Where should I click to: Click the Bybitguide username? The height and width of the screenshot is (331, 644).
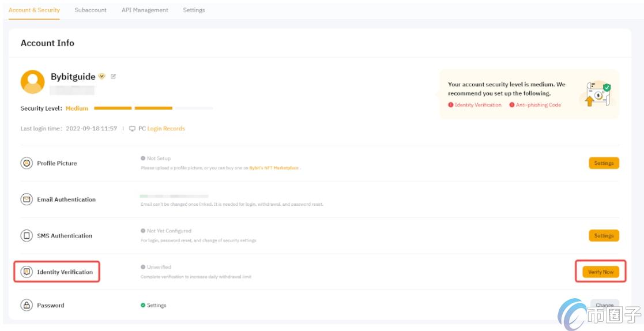click(x=73, y=76)
